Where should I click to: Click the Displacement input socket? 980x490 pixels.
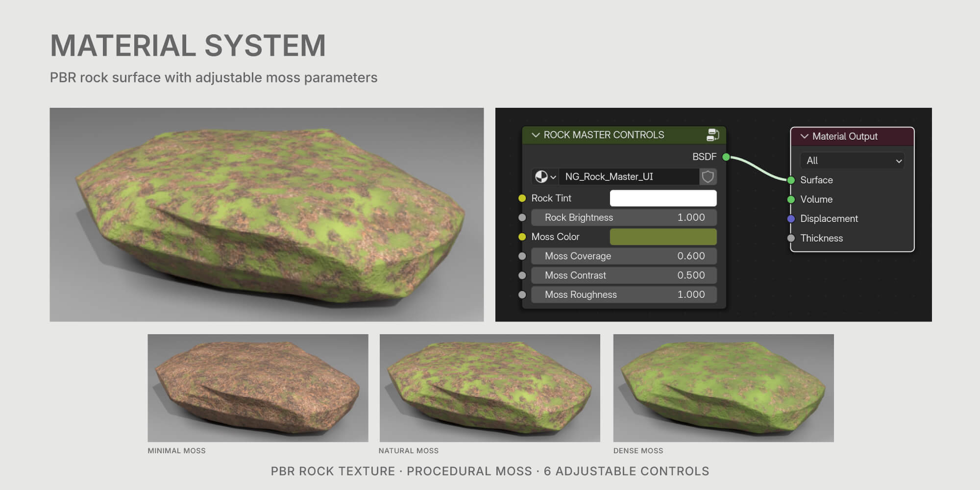point(791,219)
